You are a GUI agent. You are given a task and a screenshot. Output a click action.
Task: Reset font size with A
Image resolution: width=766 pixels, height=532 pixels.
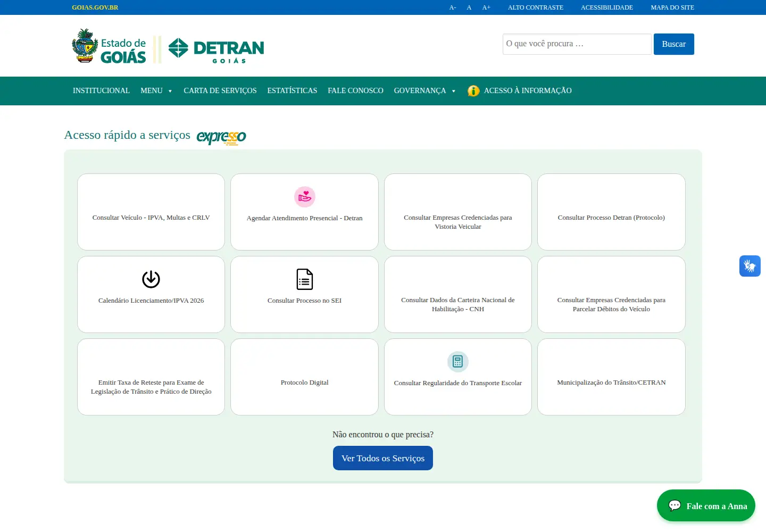click(469, 7)
